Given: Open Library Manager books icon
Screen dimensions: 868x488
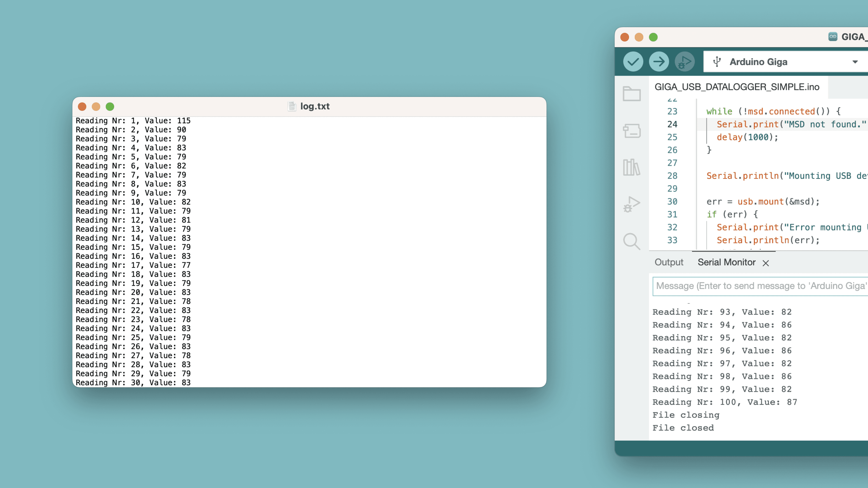Looking at the screenshot, I should (632, 167).
